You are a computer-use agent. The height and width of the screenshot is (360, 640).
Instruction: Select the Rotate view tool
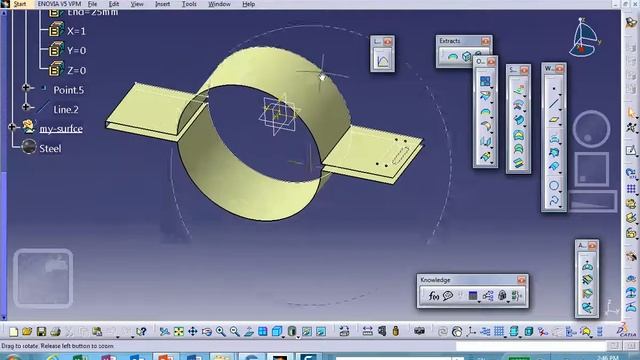[207, 332]
